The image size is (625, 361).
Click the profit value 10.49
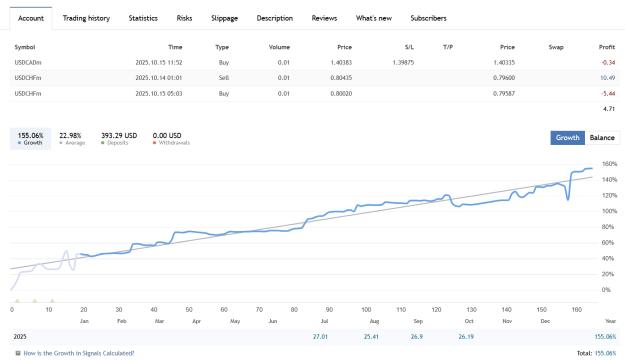[x=607, y=78]
